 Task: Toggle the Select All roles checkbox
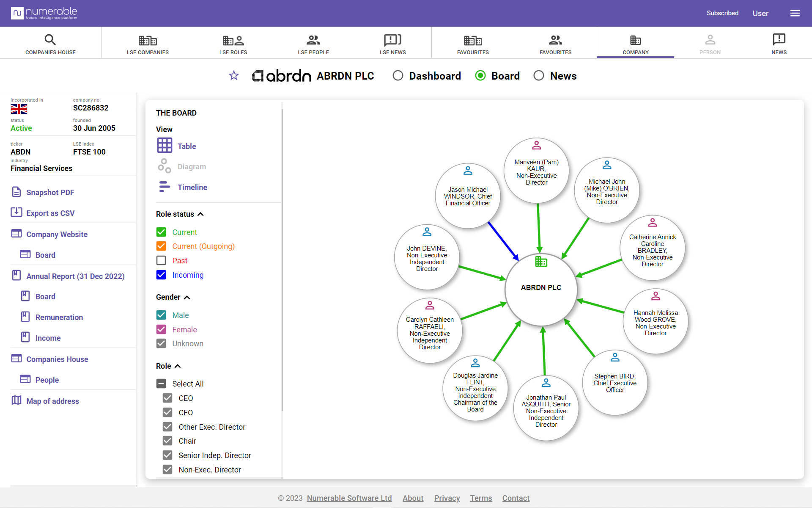[161, 384]
